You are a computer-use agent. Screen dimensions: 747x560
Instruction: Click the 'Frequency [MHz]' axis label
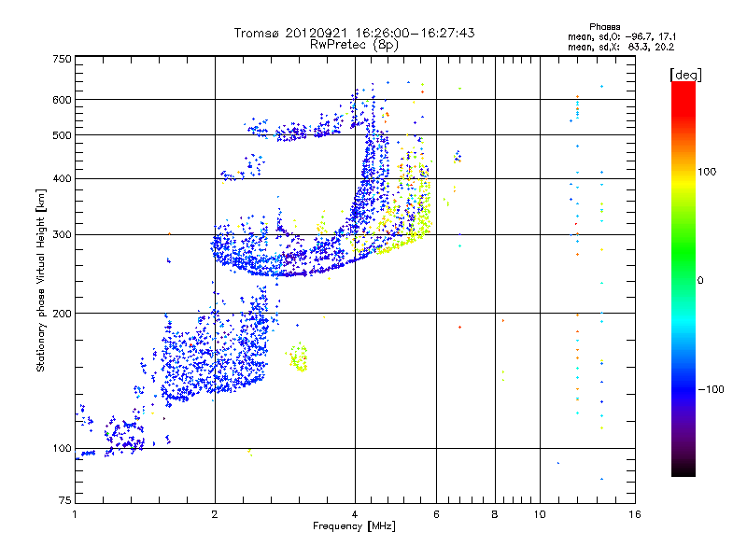[354, 525]
